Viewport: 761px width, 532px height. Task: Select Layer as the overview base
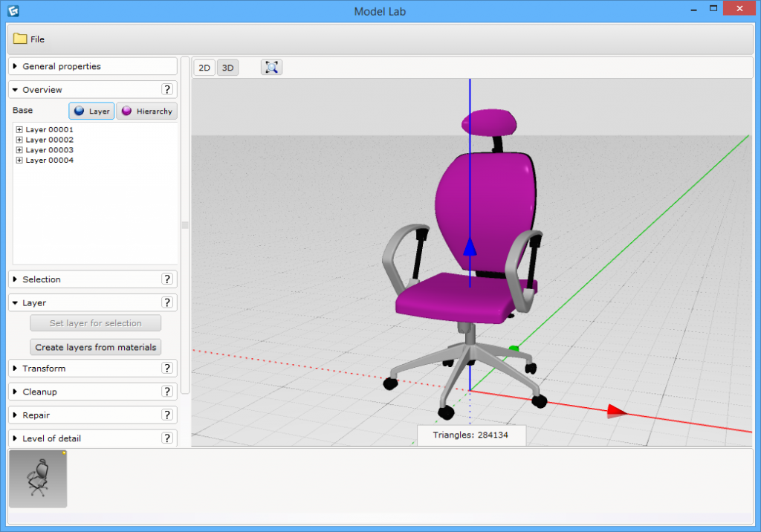pyautogui.click(x=91, y=111)
